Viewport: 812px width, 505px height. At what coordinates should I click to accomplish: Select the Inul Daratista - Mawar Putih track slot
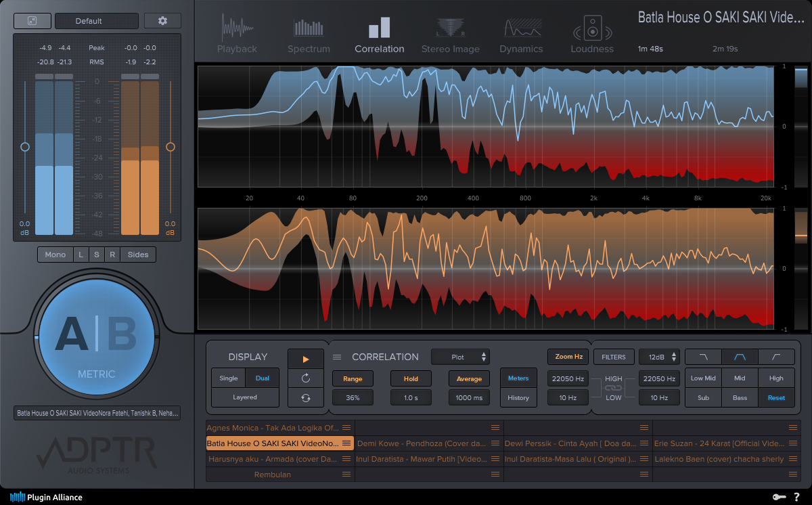pyautogui.click(x=429, y=459)
